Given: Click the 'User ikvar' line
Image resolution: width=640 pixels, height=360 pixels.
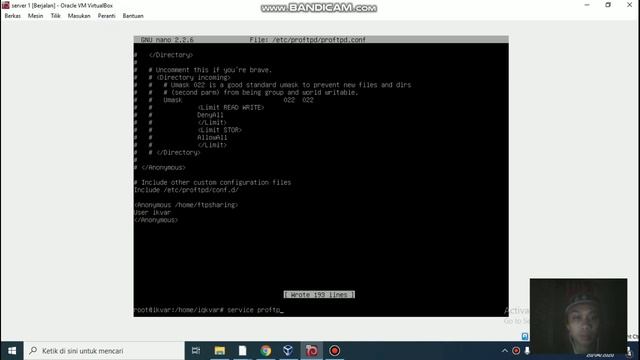Looking at the screenshot, I should [152, 212].
